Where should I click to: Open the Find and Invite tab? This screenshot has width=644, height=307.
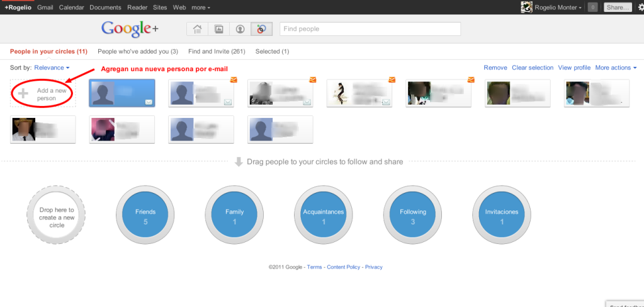click(x=217, y=51)
